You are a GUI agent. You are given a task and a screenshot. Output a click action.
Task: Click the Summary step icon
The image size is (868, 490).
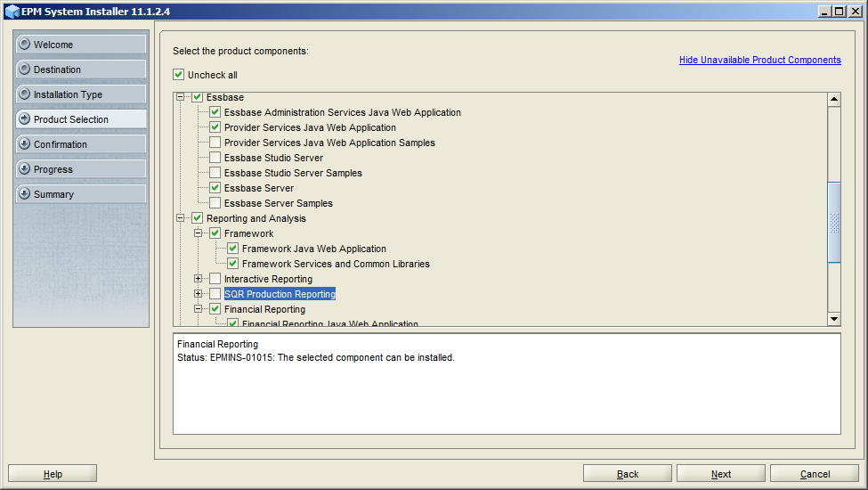24,193
